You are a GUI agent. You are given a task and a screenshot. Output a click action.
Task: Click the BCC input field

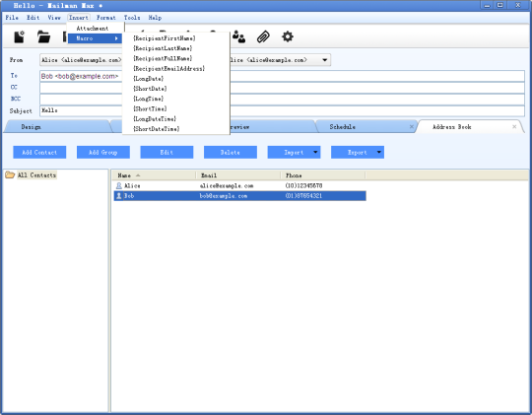pyautogui.click(x=282, y=100)
